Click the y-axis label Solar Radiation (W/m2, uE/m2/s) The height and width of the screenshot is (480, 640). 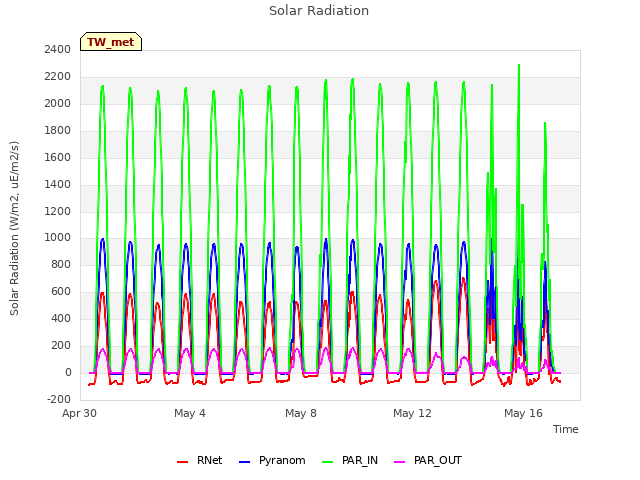click(14, 228)
